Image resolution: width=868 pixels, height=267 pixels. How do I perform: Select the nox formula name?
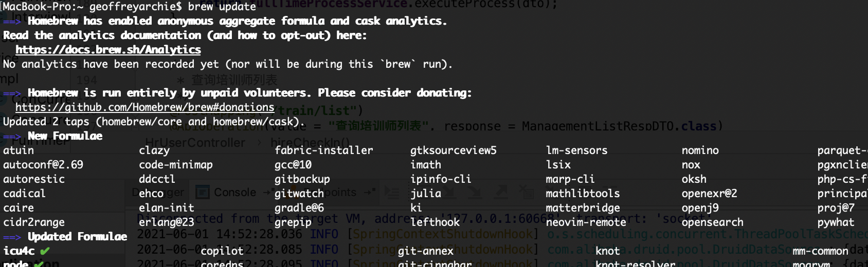(691, 165)
